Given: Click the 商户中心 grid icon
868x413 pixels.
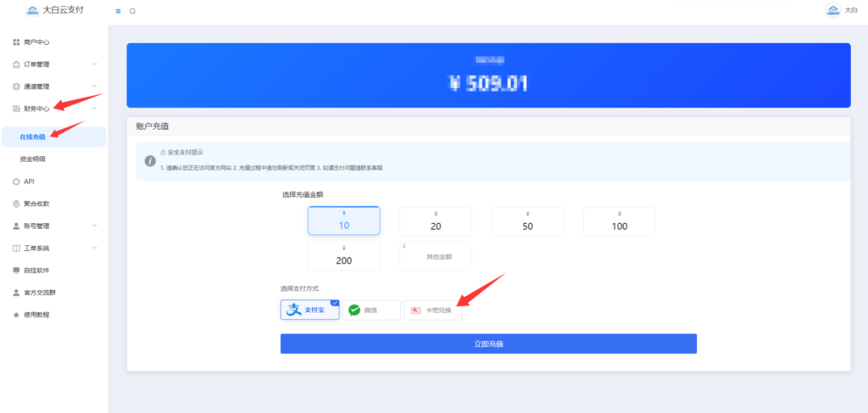Looking at the screenshot, I should point(16,42).
